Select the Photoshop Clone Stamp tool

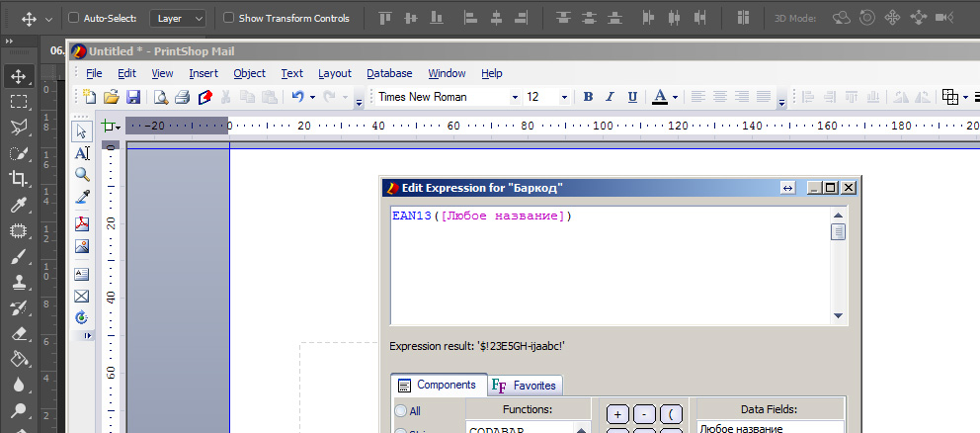pyautogui.click(x=19, y=282)
